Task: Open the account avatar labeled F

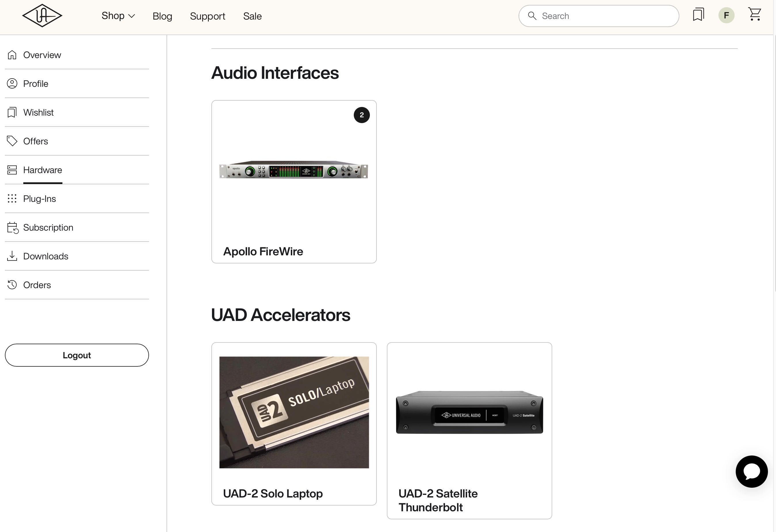Action: pos(726,15)
